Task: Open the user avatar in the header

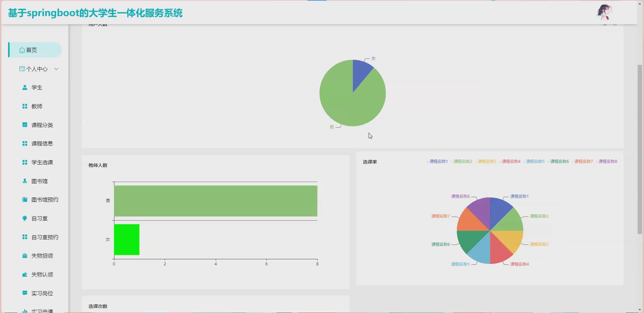Action: [x=604, y=12]
